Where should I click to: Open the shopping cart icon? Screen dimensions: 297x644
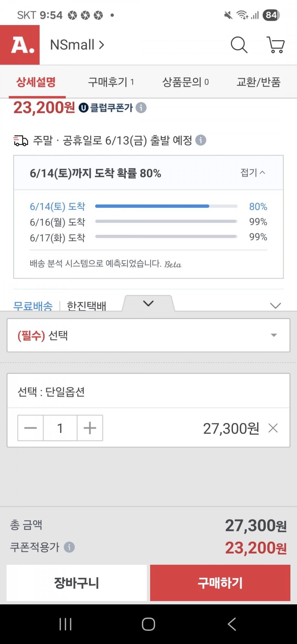point(276,45)
